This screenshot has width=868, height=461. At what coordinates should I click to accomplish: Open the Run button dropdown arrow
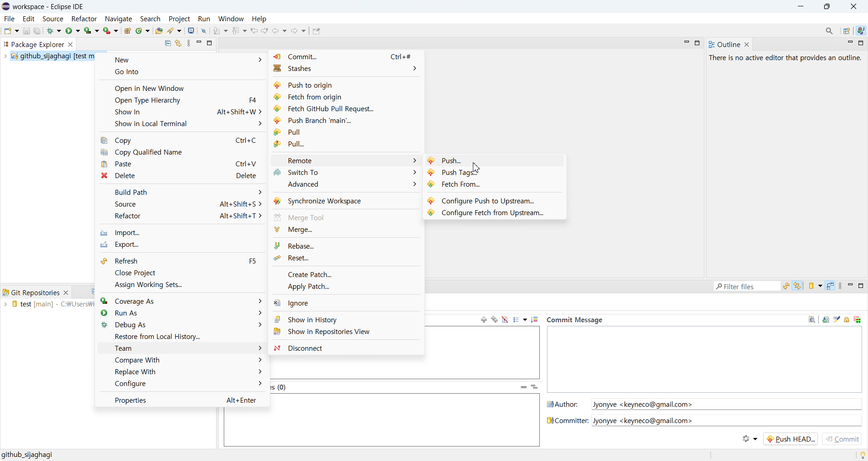coord(78,31)
